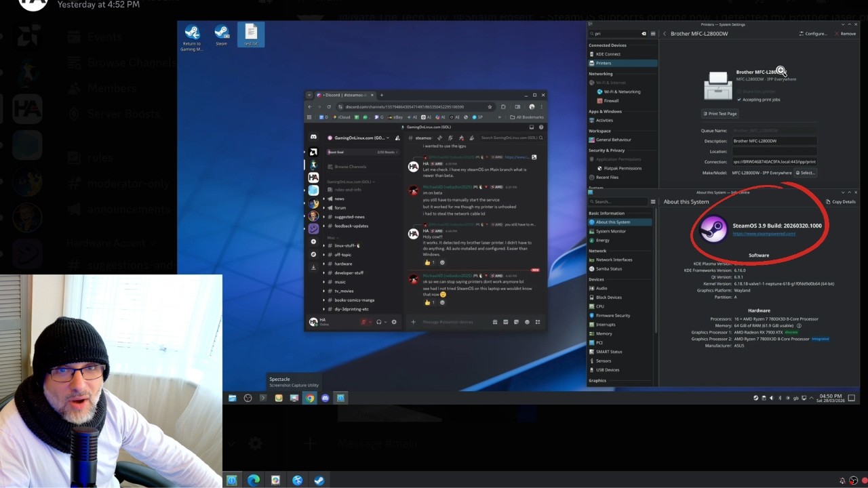The image size is (868, 488).
Task: Expand the developer-stuff channel threads
Action: (324, 272)
